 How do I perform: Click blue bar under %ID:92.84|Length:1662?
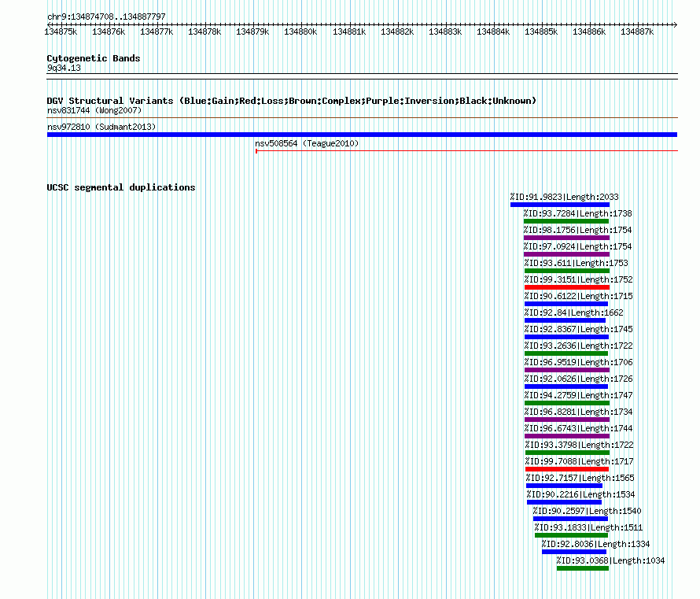pyautogui.click(x=566, y=320)
